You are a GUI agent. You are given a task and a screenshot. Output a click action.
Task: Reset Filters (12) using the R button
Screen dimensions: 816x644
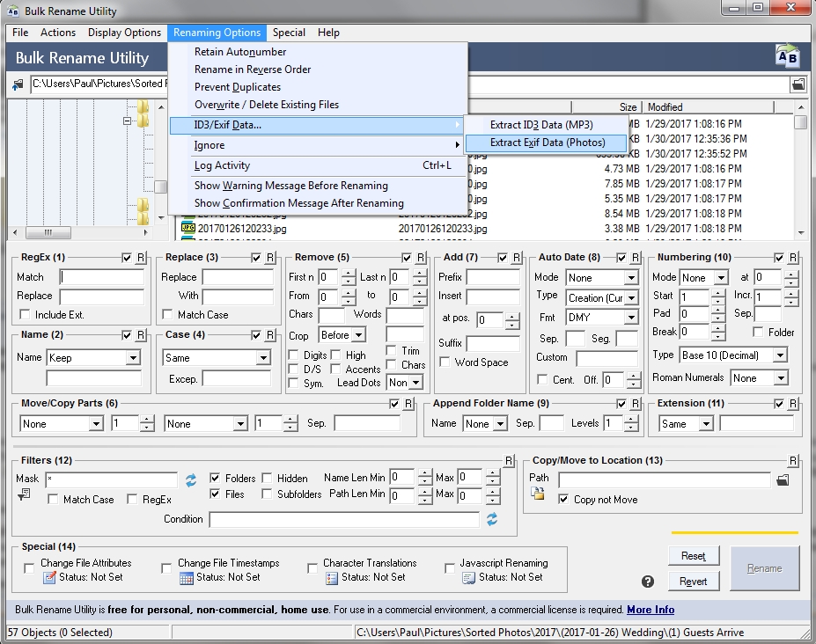pos(509,460)
